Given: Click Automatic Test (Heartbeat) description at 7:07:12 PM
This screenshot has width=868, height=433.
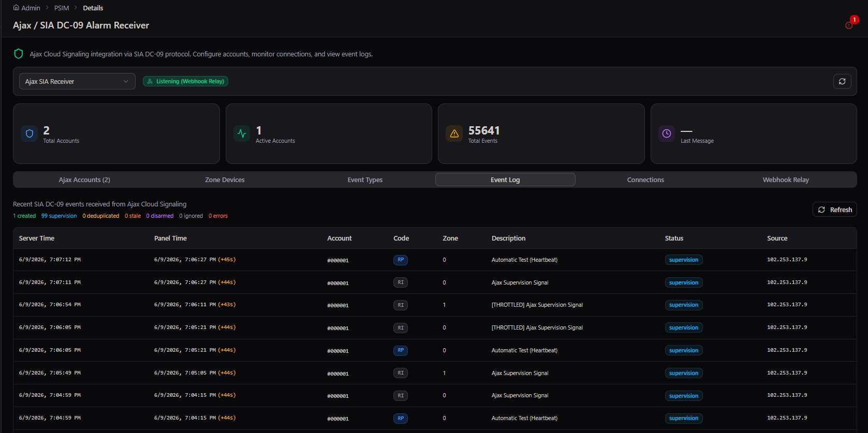Looking at the screenshot, I should pos(524,260).
